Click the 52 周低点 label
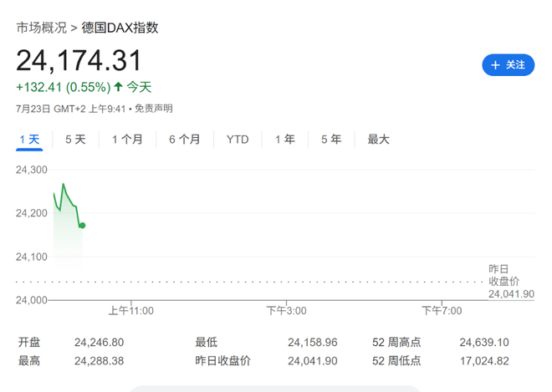 point(396,361)
